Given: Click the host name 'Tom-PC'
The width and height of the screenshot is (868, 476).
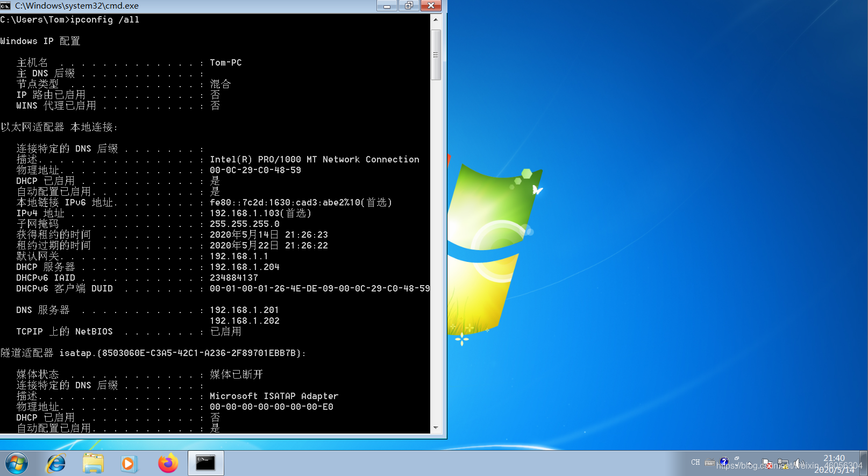Looking at the screenshot, I should [226, 63].
